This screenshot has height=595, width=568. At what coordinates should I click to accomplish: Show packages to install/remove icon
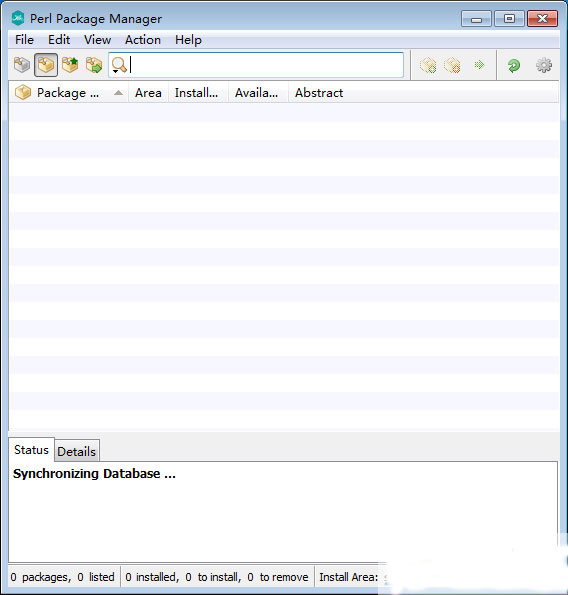pos(94,65)
